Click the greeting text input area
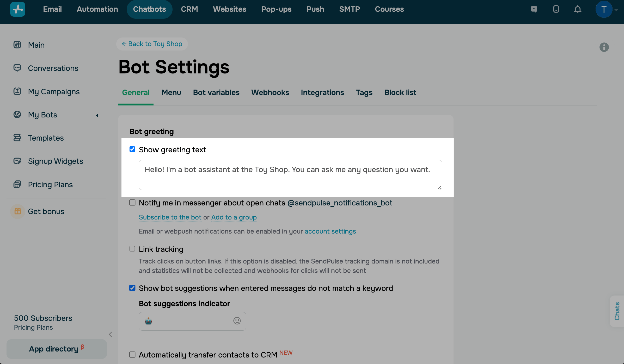Image resolution: width=624 pixels, height=364 pixels. [x=290, y=175]
